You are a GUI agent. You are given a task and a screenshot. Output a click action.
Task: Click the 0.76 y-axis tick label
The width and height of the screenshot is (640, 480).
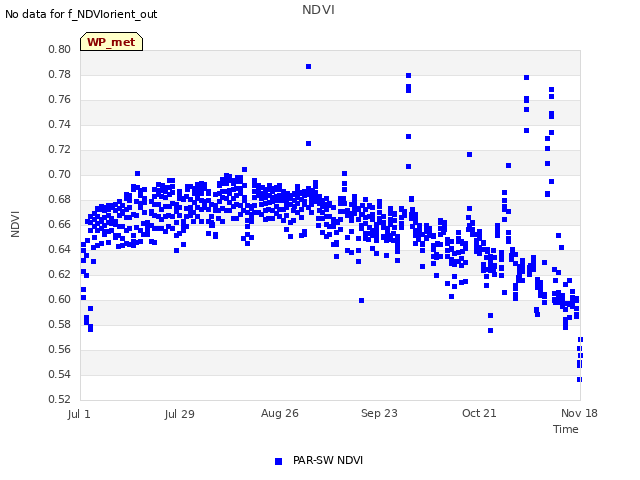click(x=59, y=100)
